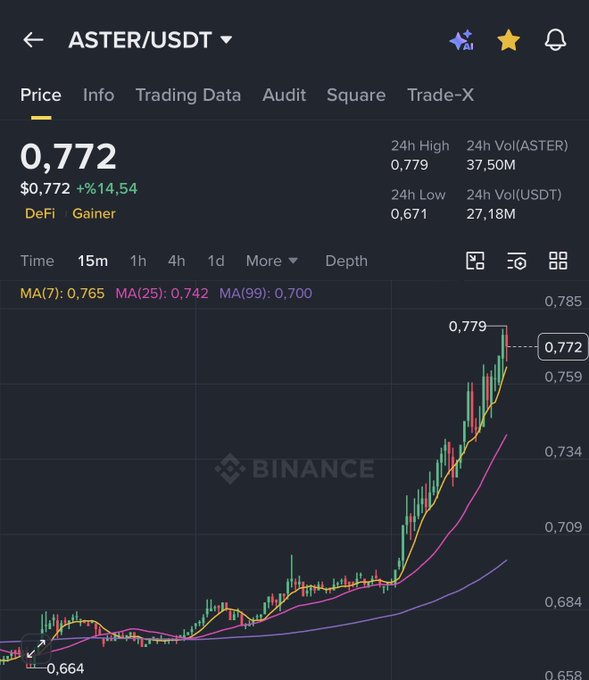Tap the Gainer tag
The image size is (589, 680).
(x=94, y=213)
